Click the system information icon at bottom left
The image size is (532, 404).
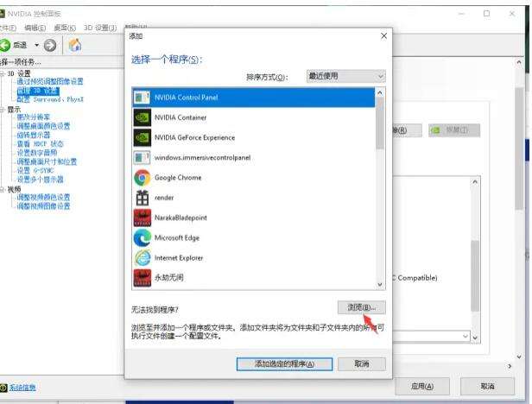3,388
